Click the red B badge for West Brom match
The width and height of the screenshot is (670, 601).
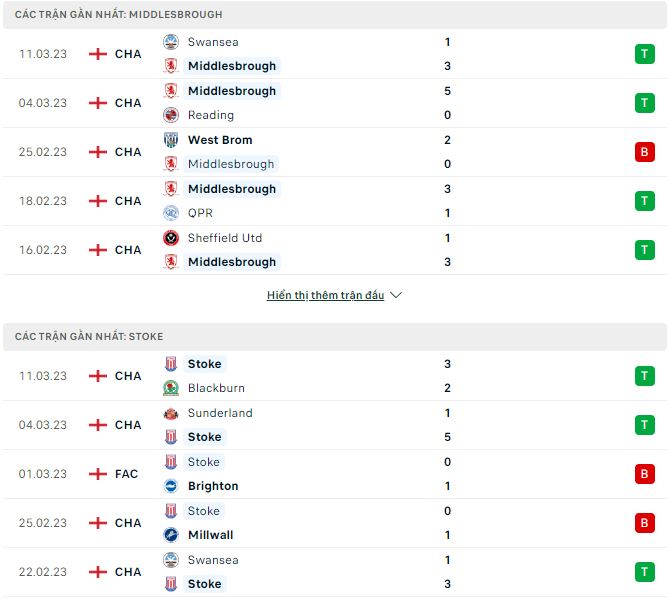[644, 152]
